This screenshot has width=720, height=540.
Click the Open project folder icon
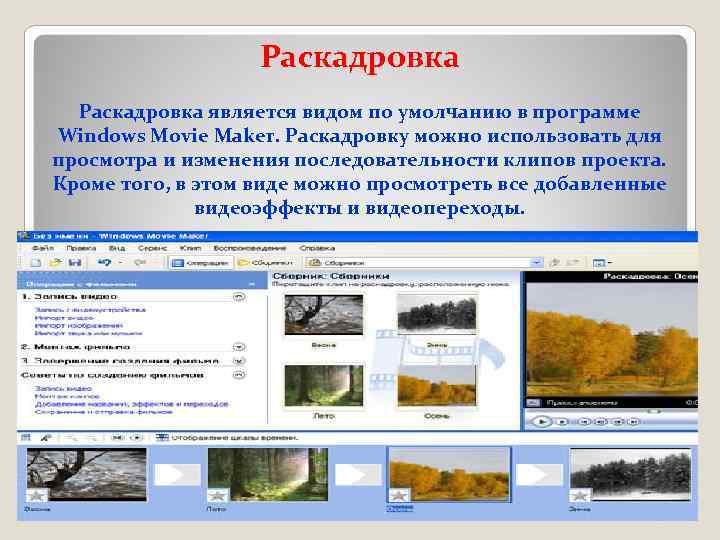coord(56,263)
